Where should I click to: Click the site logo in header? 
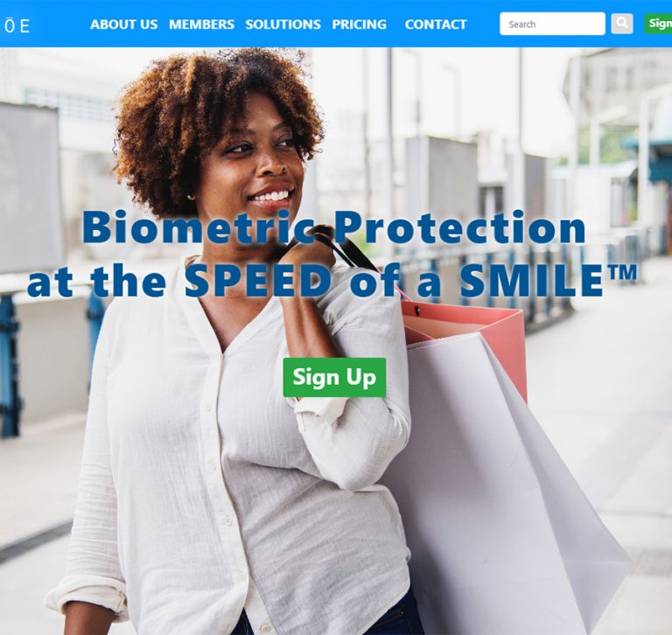click(x=17, y=25)
